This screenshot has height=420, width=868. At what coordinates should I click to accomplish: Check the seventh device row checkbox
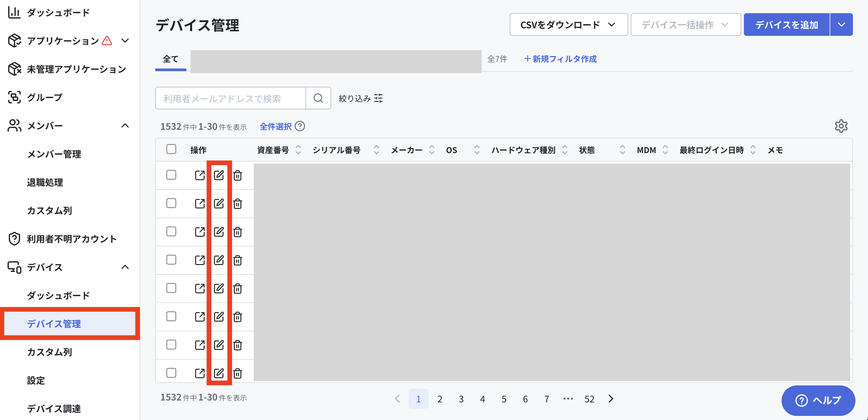point(171,345)
